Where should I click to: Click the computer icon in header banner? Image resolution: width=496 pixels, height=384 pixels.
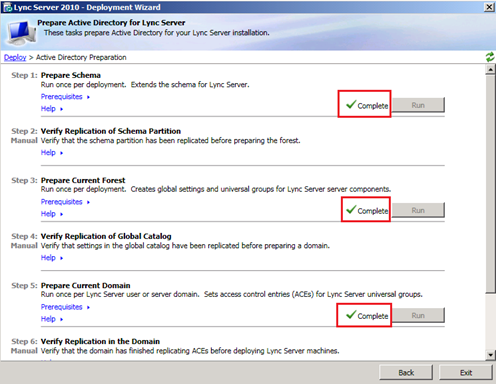(x=22, y=33)
